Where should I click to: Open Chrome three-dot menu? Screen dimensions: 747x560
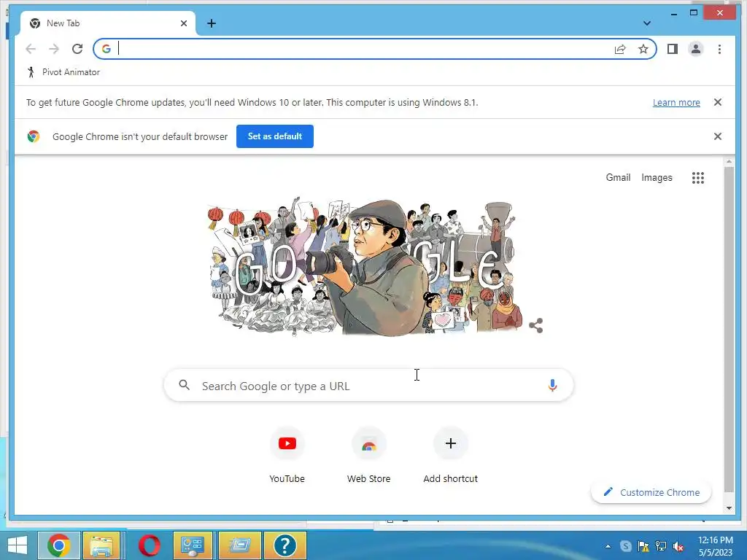click(x=719, y=49)
